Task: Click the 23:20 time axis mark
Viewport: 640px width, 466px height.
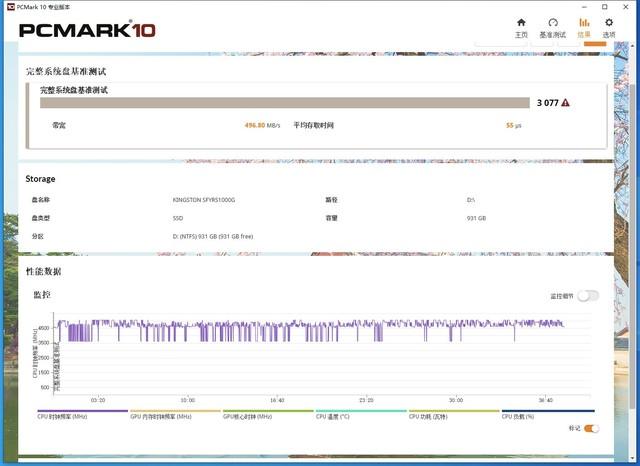Action: click(367, 400)
